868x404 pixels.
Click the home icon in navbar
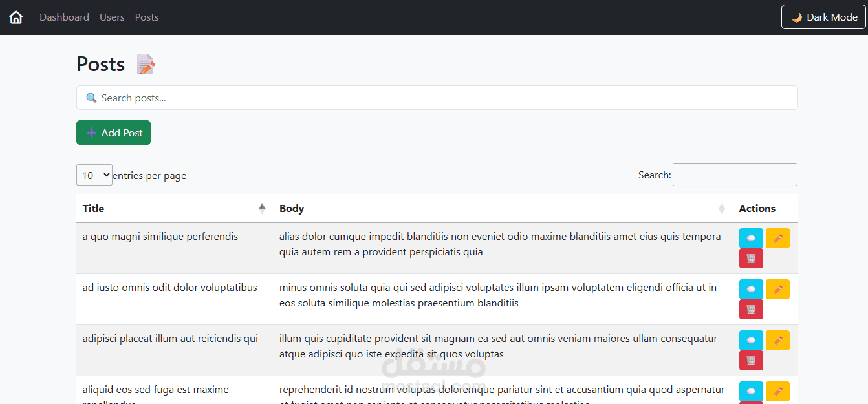click(x=16, y=17)
